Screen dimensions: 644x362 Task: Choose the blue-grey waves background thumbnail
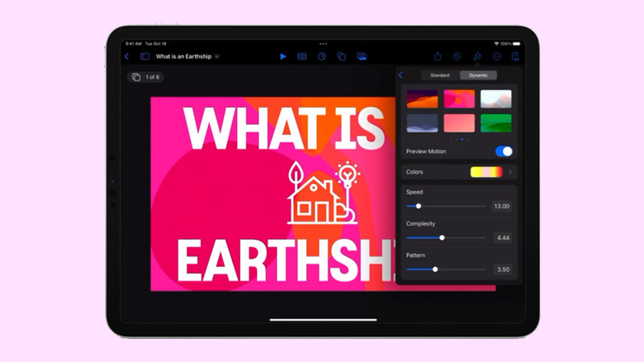(x=422, y=123)
